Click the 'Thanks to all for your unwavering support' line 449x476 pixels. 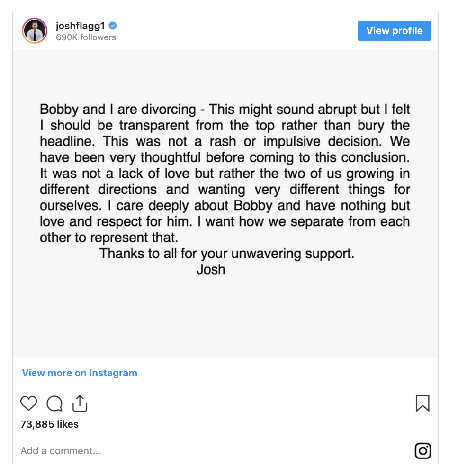(x=227, y=254)
